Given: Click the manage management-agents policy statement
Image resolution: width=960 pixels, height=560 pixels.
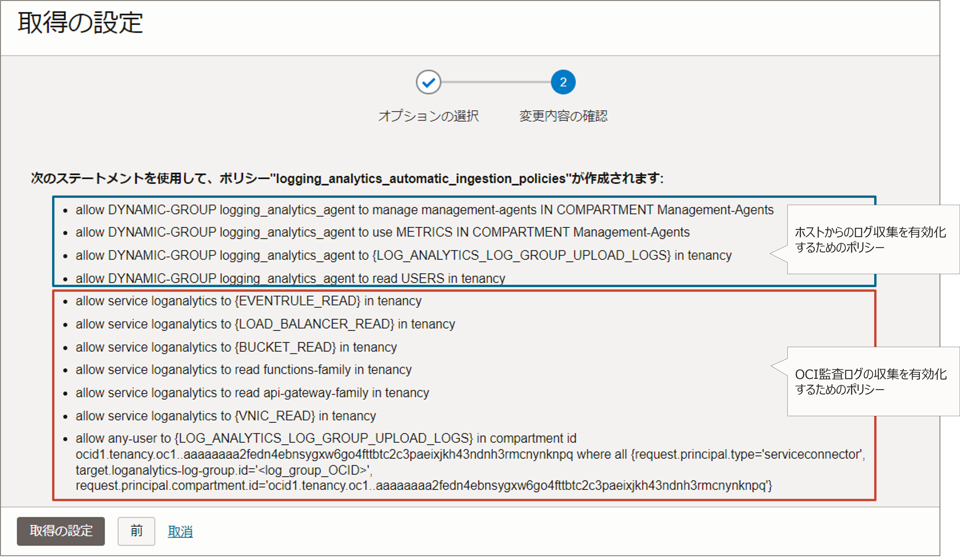Looking at the screenshot, I should click(424, 210).
